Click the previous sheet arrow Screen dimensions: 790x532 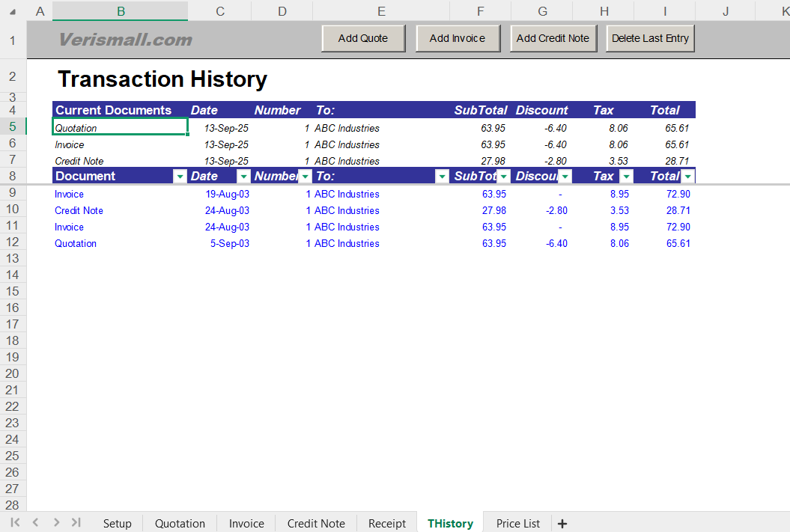click(35, 523)
